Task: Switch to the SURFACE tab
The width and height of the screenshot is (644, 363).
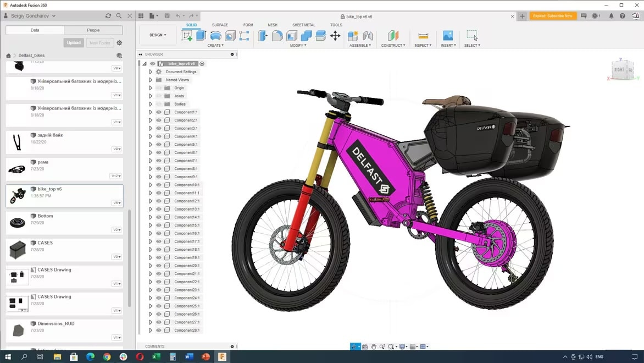Action: coord(220,25)
